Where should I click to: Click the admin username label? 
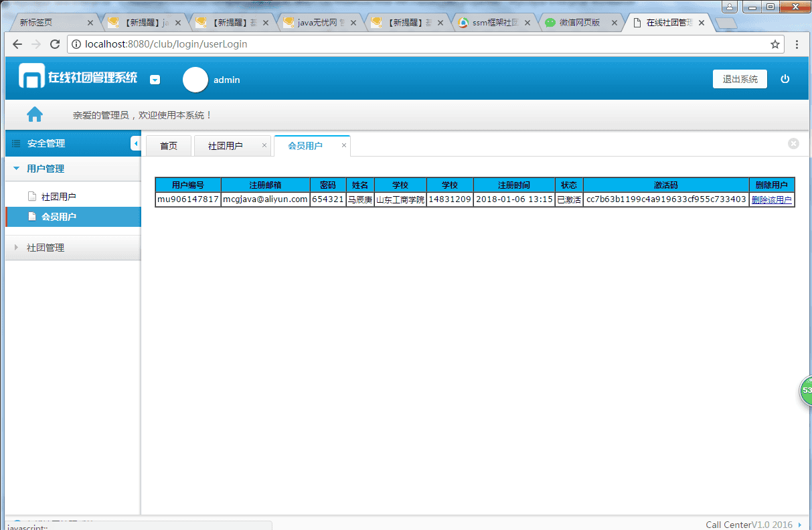coord(227,80)
